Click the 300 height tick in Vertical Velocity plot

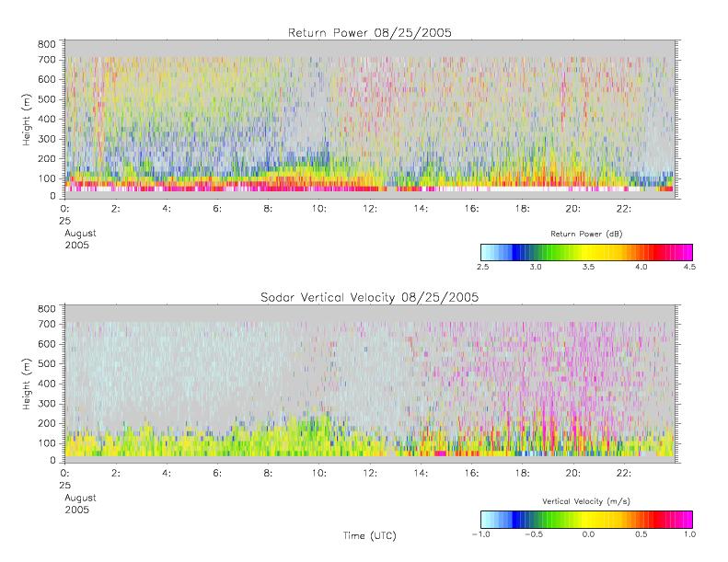(47, 403)
